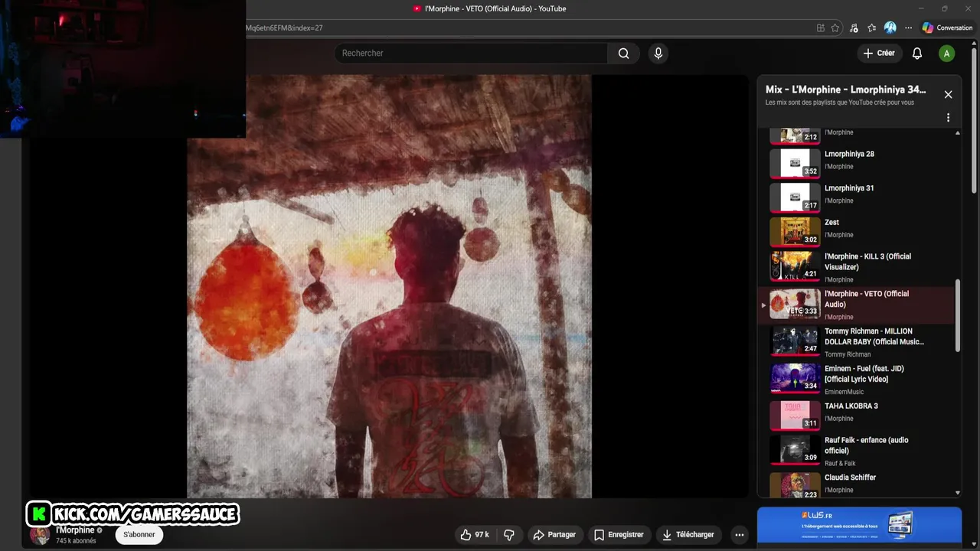Screen dimensions: 980x551
Task: Open Copilot Conversation button
Action: [x=947, y=28]
